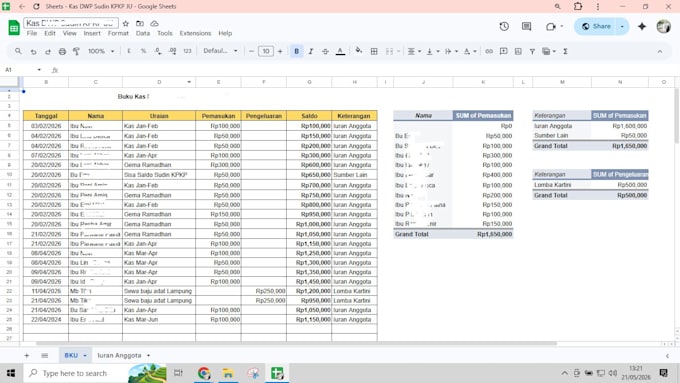This screenshot has height=383, width=680.
Task: Open horizontal align options
Action: click(414, 51)
